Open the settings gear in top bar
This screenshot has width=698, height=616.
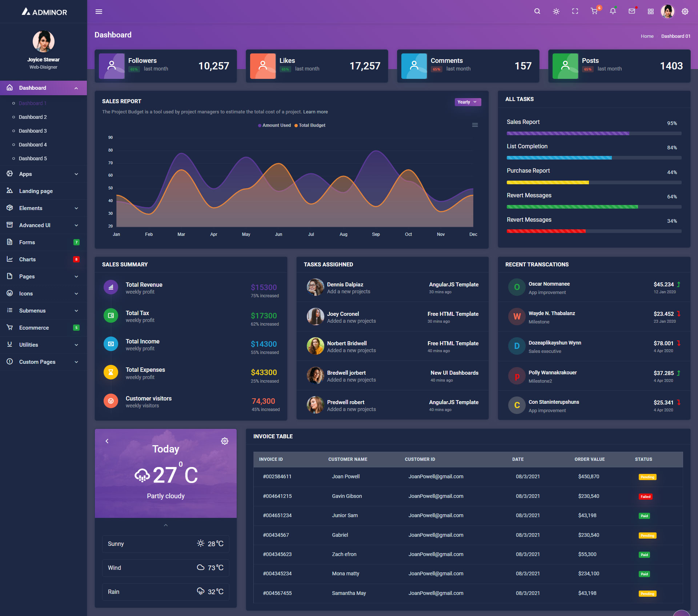[685, 12]
